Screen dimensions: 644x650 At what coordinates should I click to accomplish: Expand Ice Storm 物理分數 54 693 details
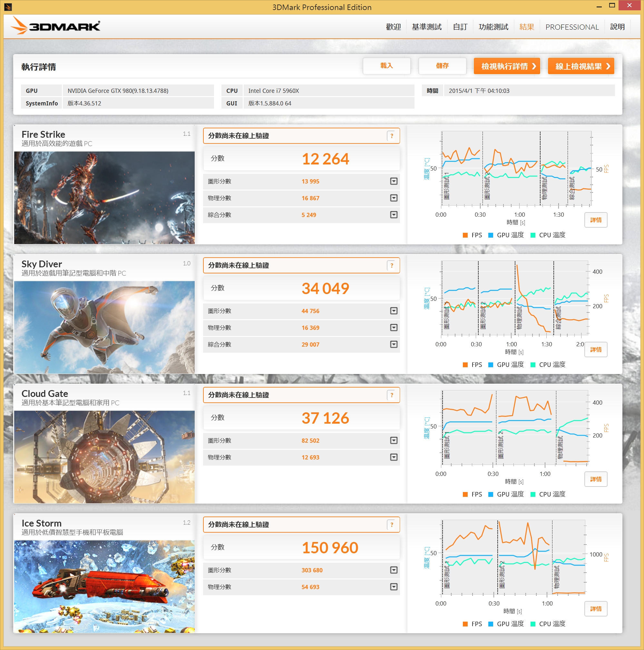tap(394, 587)
